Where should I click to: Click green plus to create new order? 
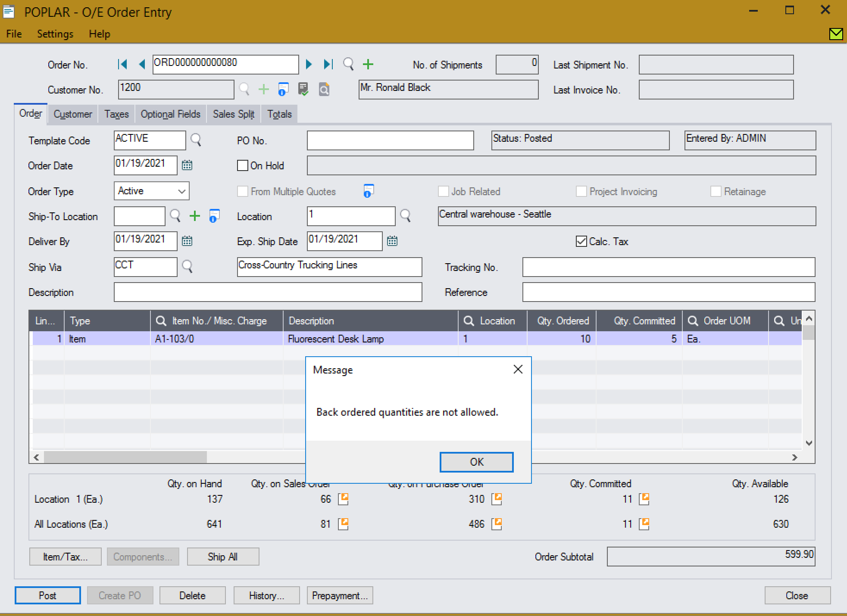click(368, 65)
